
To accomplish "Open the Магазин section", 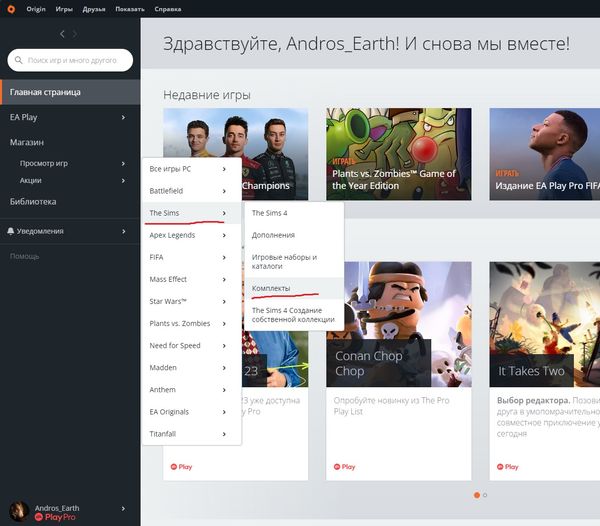I will (x=27, y=142).
